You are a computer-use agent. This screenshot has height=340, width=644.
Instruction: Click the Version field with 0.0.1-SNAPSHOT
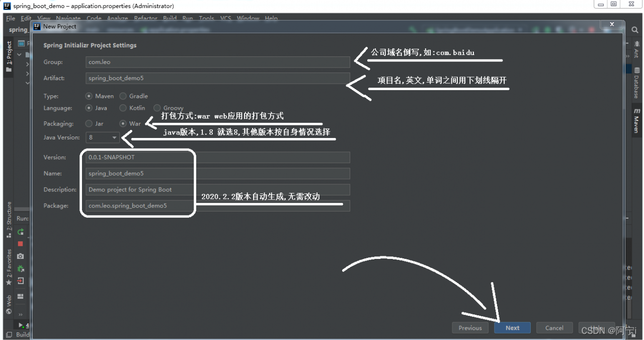point(218,157)
